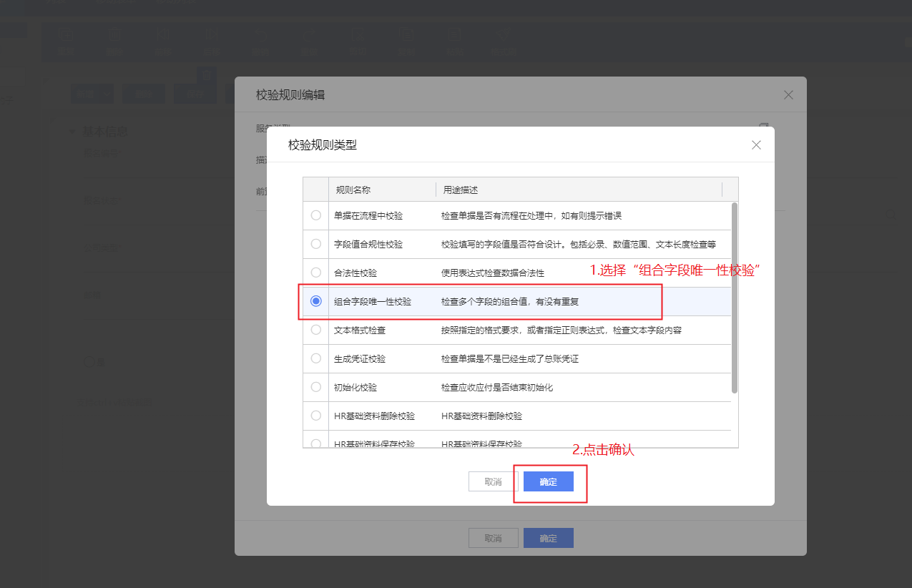Choose the 文本格式检查 radio option
The image size is (912, 588).
click(x=316, y=330)
